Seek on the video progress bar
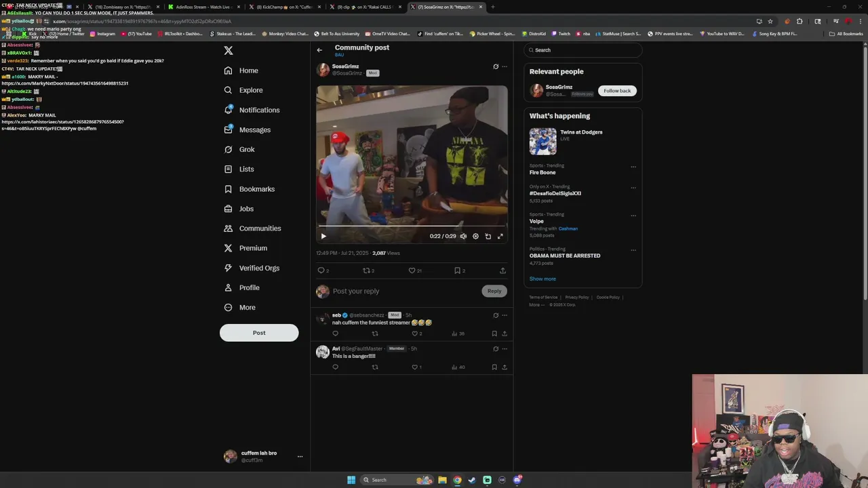This screenshot has width=868, height=488. tap(412, 226)
